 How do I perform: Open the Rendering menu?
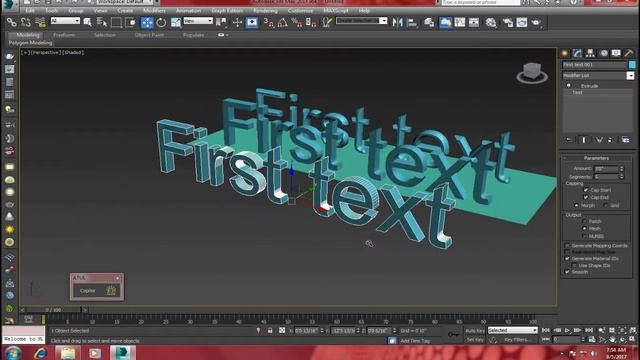click(x=265, y=11)
